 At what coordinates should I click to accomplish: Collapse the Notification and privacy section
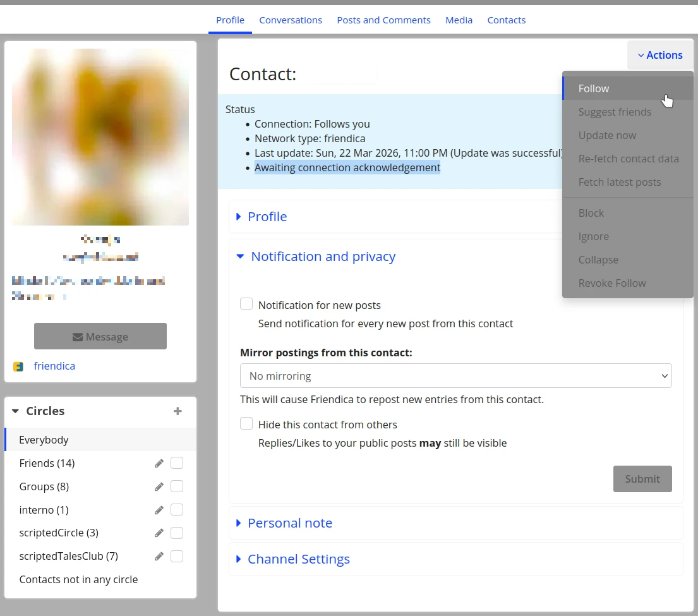(x=323, y=257)
